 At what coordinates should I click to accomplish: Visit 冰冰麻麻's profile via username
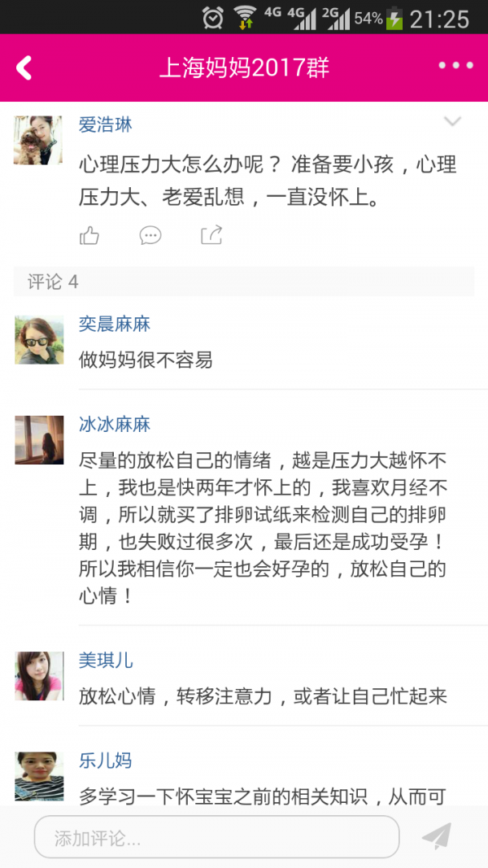[115, 425]
